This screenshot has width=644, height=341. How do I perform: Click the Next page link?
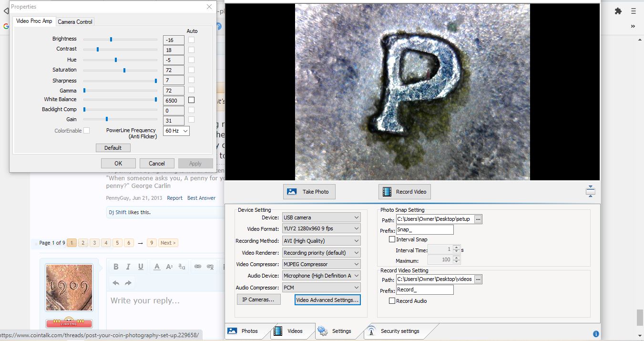[168, 243]
